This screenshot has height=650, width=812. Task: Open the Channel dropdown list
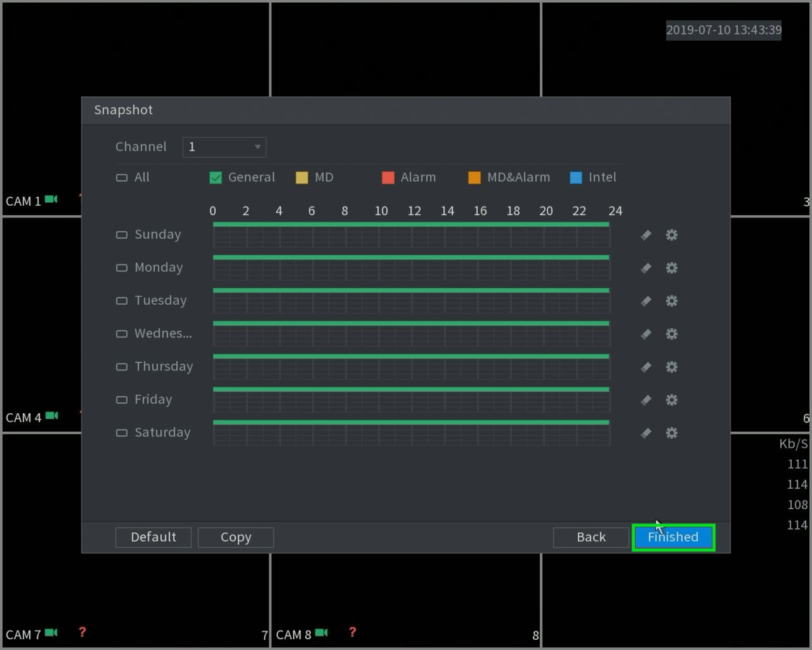click(x=224, y=147)
